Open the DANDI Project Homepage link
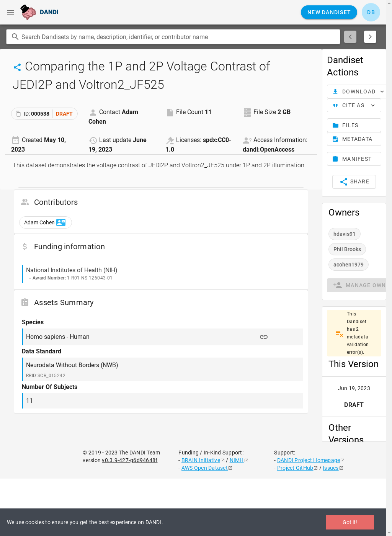 coord(309,461)
